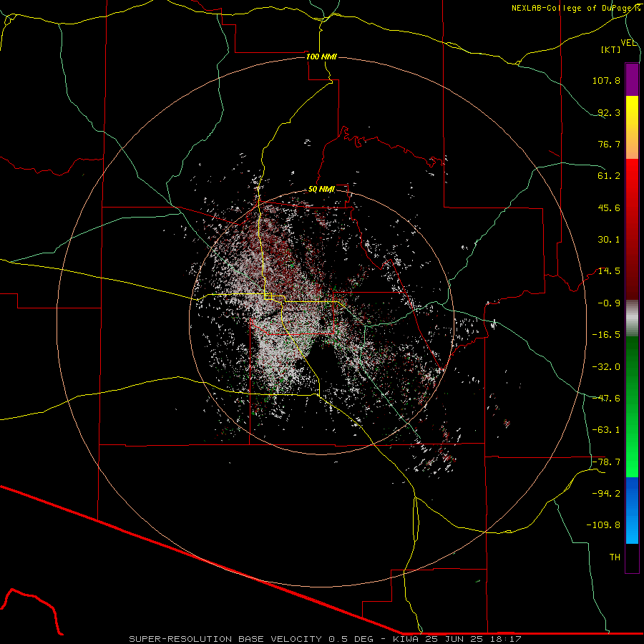The width and height of the screenshot is (644, 644).
Task: Click the VEL label above the color scale
Action: pyautogui.click(x=629, y=43)
